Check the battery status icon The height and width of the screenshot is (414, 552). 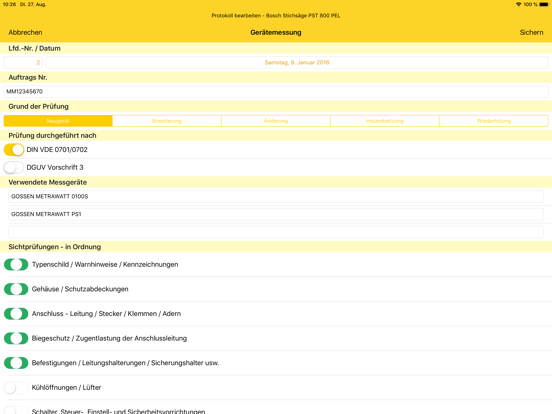[544, 4]
